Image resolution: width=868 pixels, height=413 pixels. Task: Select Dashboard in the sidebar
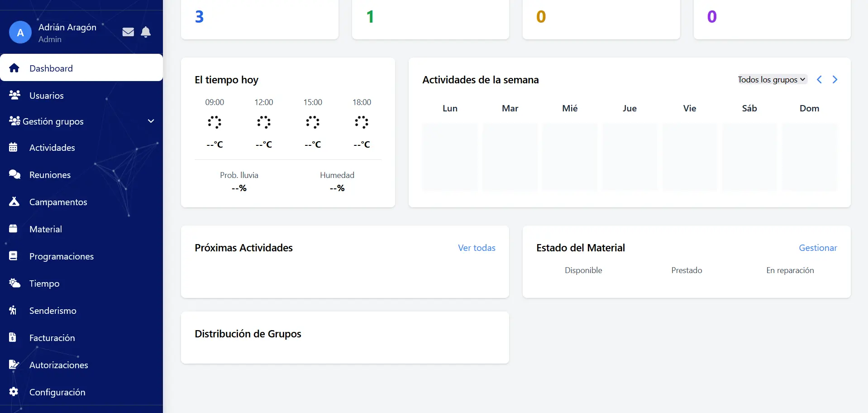[51, 68]
